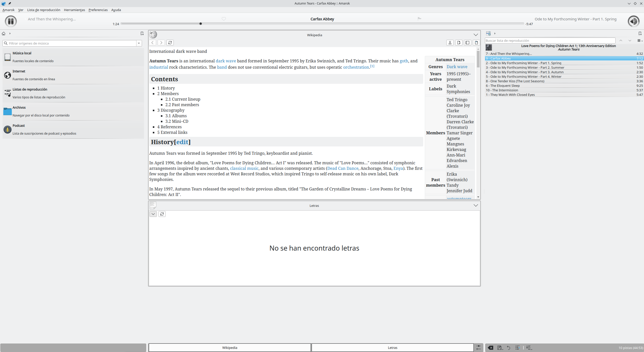Open the Amarok menu
The image size is (644, 352).
click(x=8, y=10)
